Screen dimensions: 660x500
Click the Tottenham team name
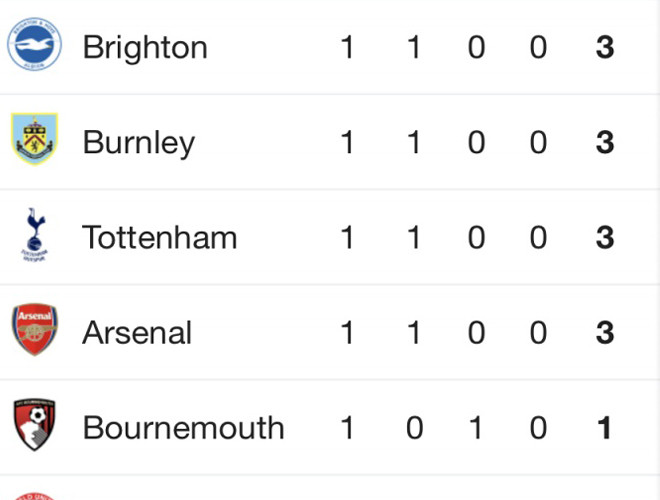click(160, 237)
